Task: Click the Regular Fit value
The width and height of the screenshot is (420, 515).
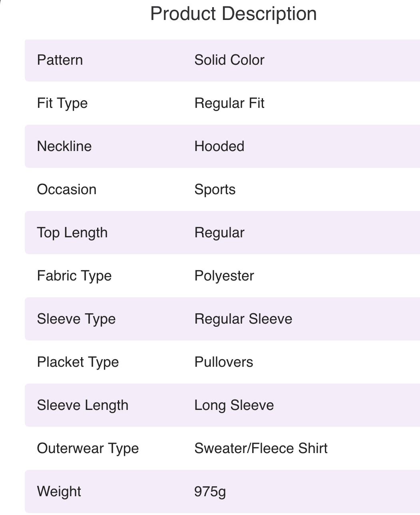Action: tap(229, 103)
